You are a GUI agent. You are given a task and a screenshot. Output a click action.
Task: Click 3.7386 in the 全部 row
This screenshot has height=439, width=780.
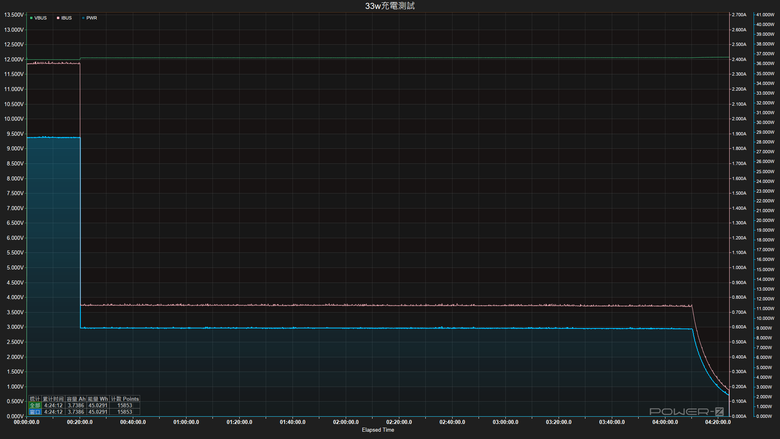(x=76, y=406)
